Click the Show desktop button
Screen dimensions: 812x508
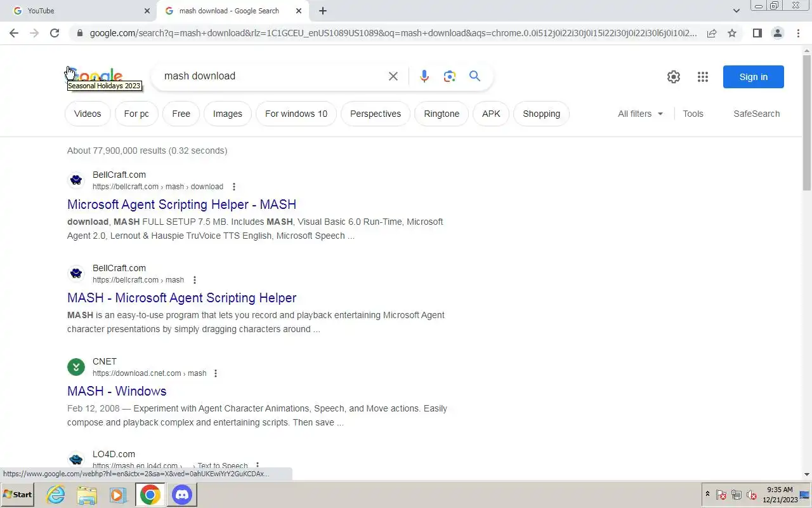click(x=806, y=495)
